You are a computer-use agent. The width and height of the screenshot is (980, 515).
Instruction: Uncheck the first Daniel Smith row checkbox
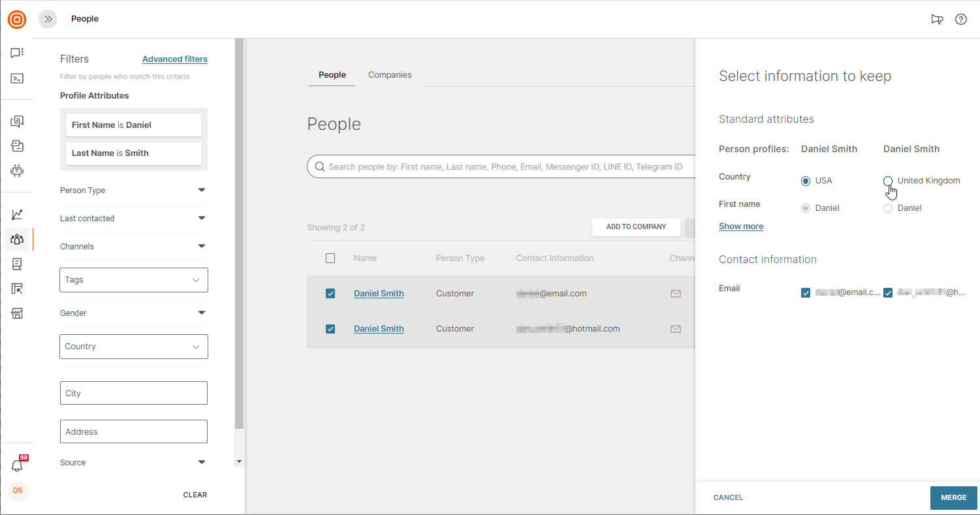330,294
